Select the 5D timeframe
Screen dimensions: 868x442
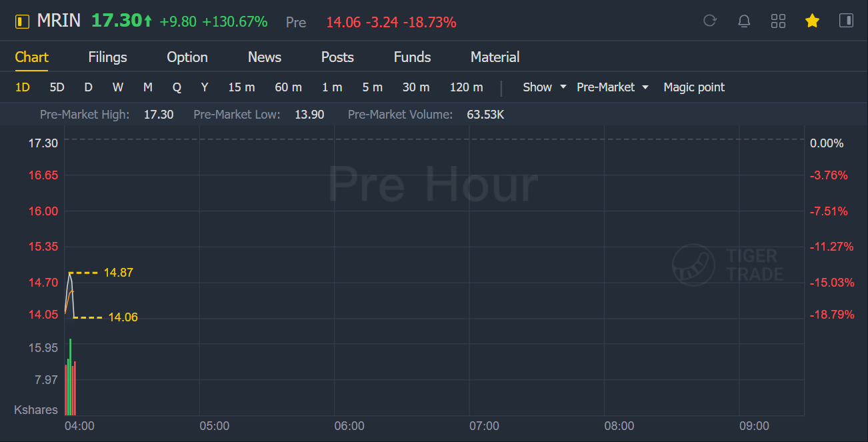pos(57,87)
